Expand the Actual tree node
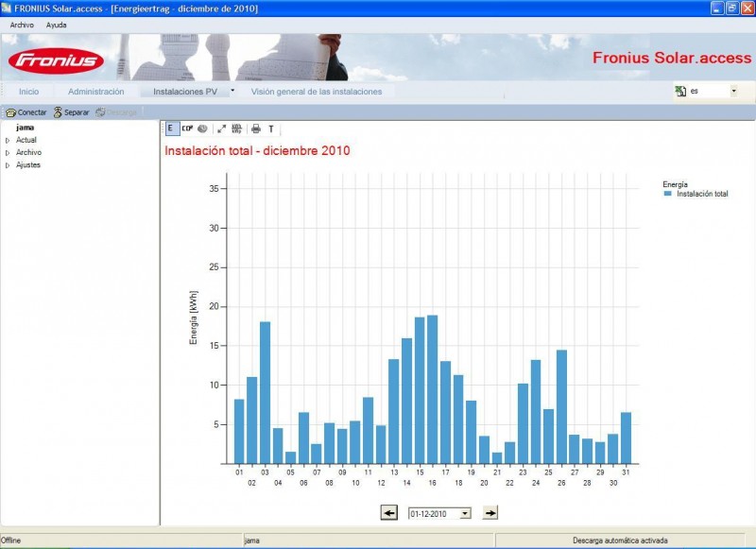 point(8,140)
